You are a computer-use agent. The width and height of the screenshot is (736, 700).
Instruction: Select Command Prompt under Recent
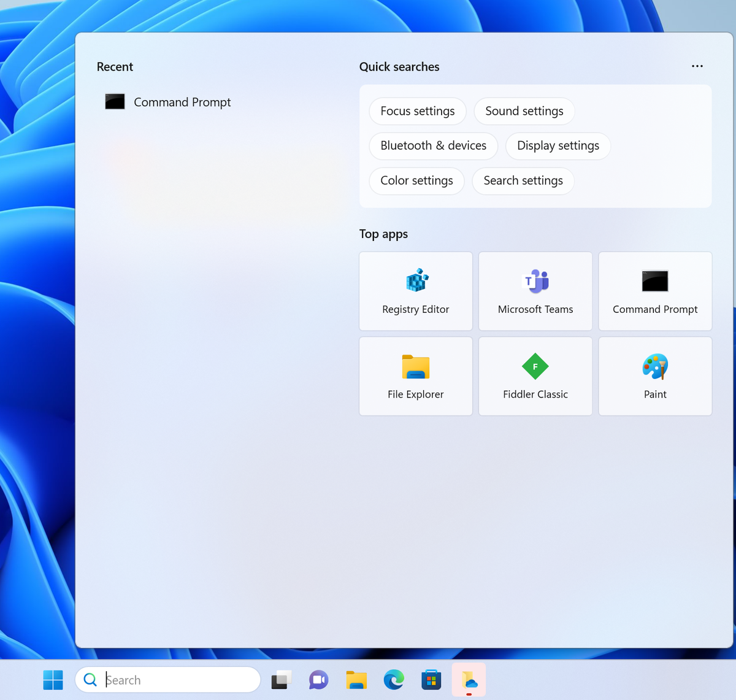coord(182,102)
